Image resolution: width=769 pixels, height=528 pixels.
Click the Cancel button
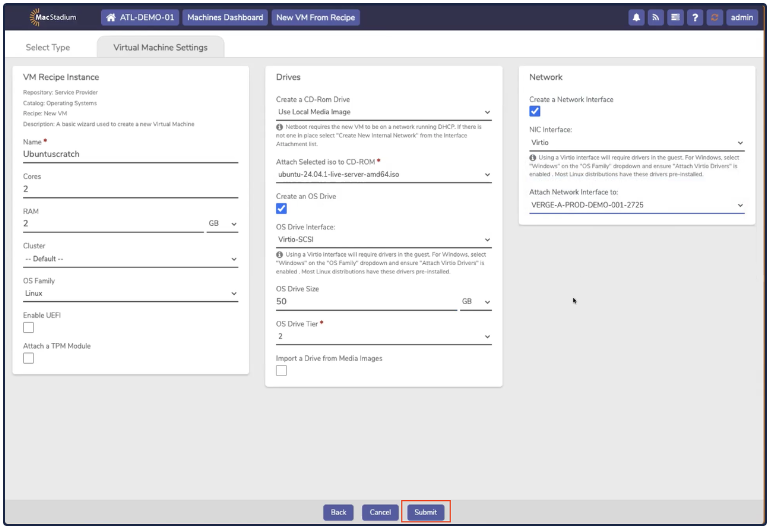pyautogui.click(x=380, y=512)
